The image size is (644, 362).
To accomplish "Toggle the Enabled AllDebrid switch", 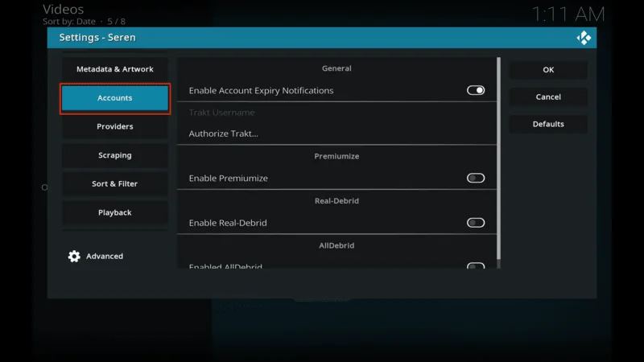I will (476, 266).
